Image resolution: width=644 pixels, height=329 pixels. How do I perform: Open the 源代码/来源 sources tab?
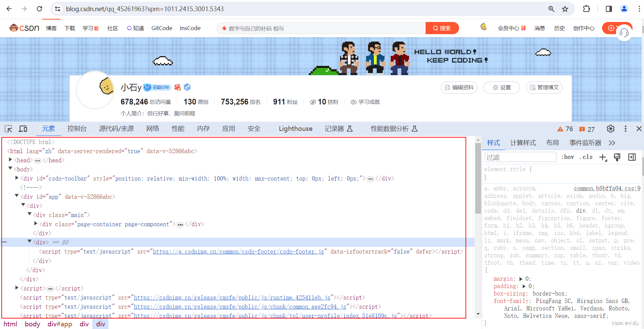[116, 129]
